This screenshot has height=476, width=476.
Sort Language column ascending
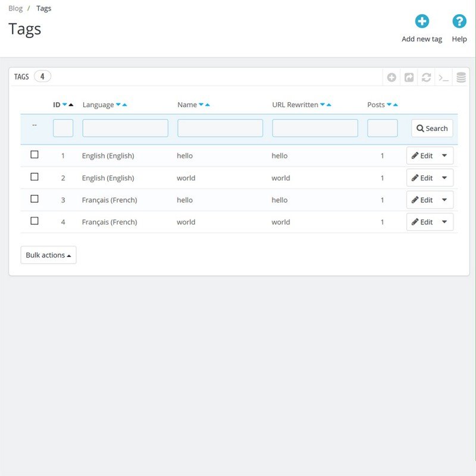point(124,105)
